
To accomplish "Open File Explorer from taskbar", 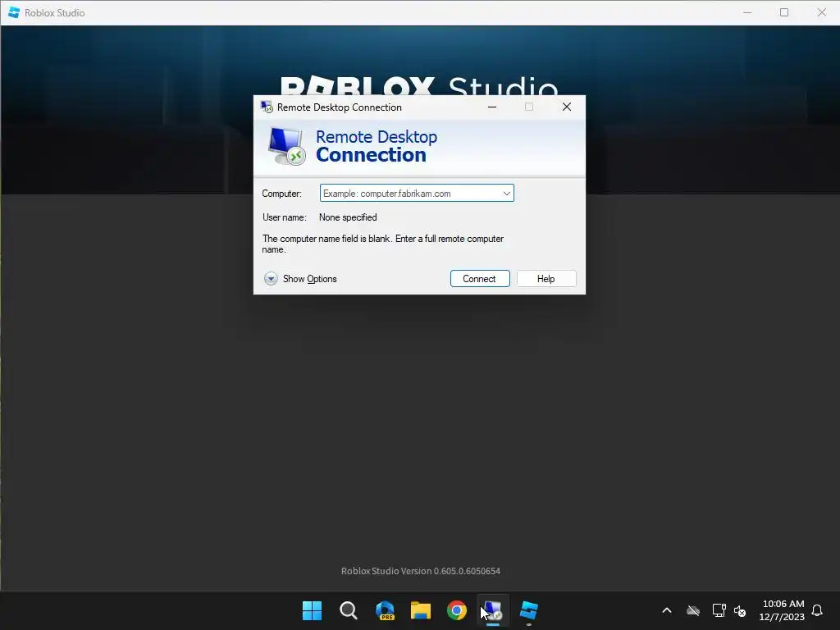I will 421,610.
